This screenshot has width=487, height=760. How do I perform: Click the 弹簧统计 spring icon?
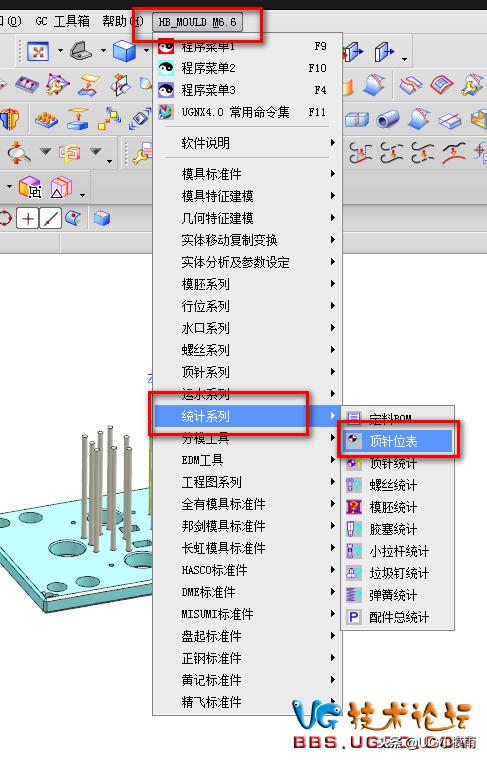[354, 595]
